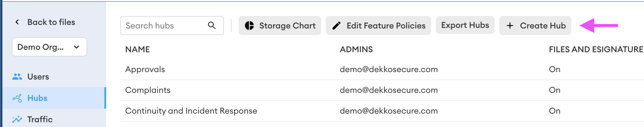Click the back chevron arrow icon

point(17,22)
